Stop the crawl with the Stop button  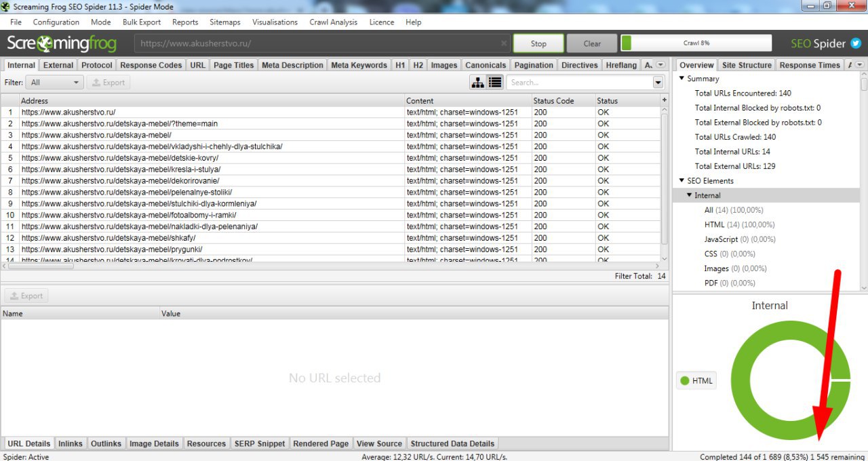(x=538, y=43)
